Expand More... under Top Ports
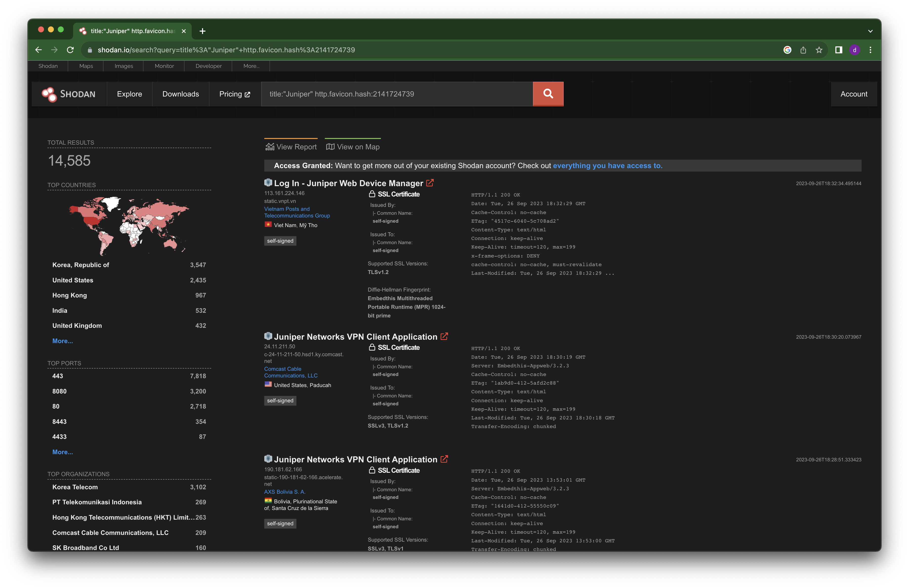The image size is (909, 588). (63, 452)
